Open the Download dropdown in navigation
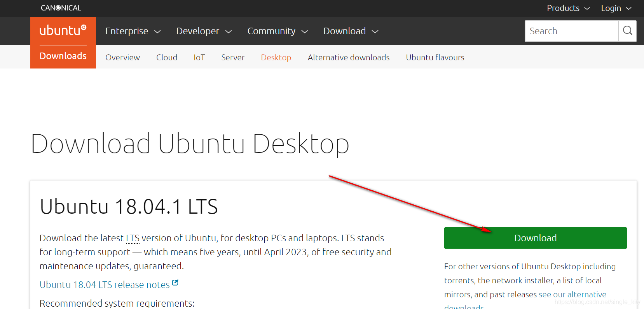 point(351,31)
